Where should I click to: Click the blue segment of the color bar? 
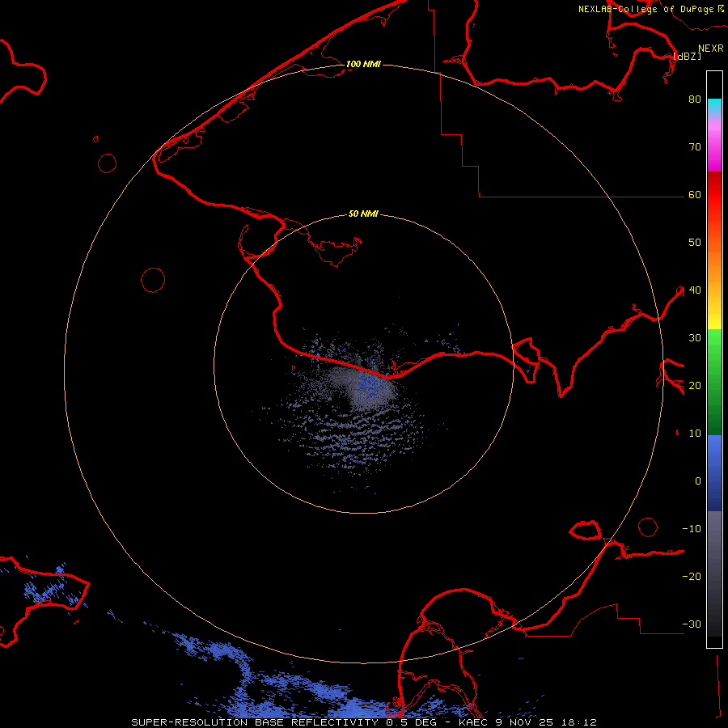(x=714, y=473)
